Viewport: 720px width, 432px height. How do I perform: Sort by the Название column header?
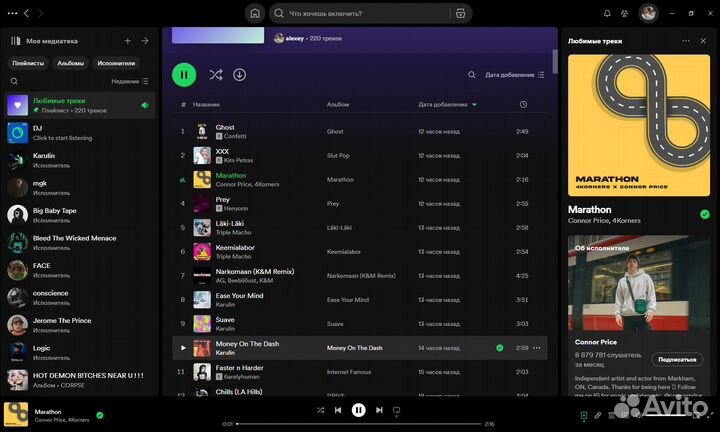[x=206, y=104]
